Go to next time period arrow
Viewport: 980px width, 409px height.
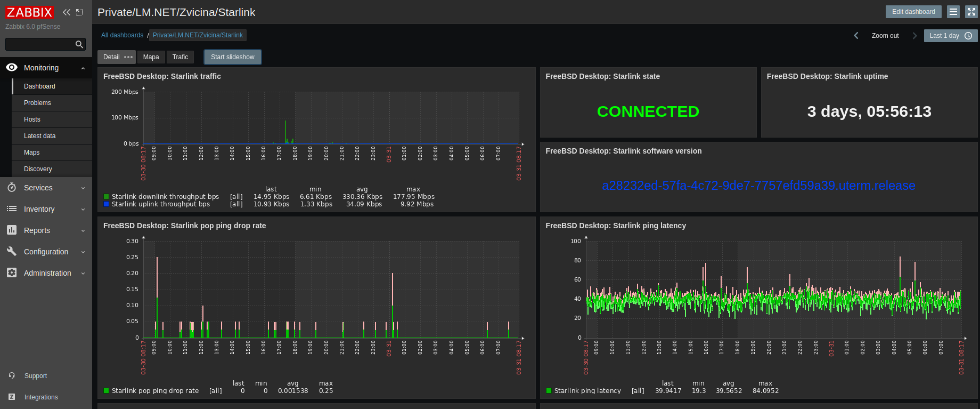click(914, 36)
